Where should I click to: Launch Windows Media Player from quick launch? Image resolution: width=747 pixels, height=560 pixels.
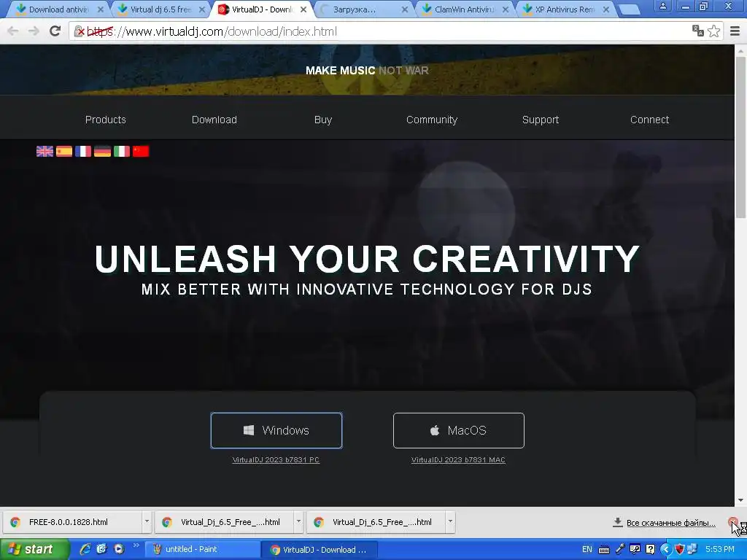tap(119, 549)
